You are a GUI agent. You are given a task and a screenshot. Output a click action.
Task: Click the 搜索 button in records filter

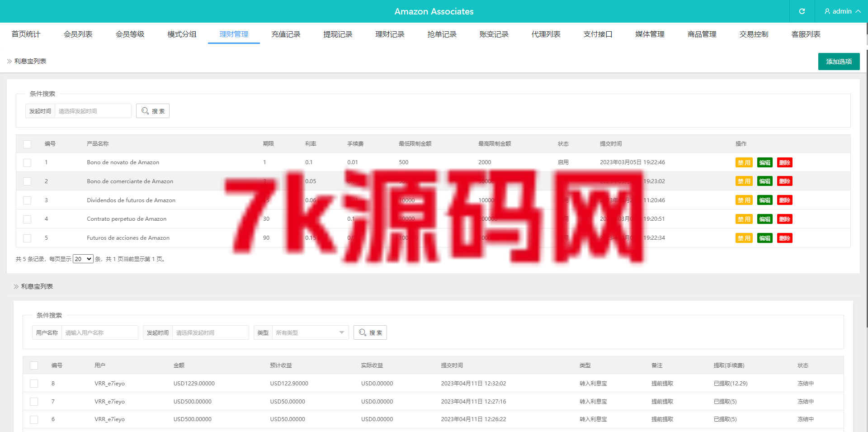point(370,332)
